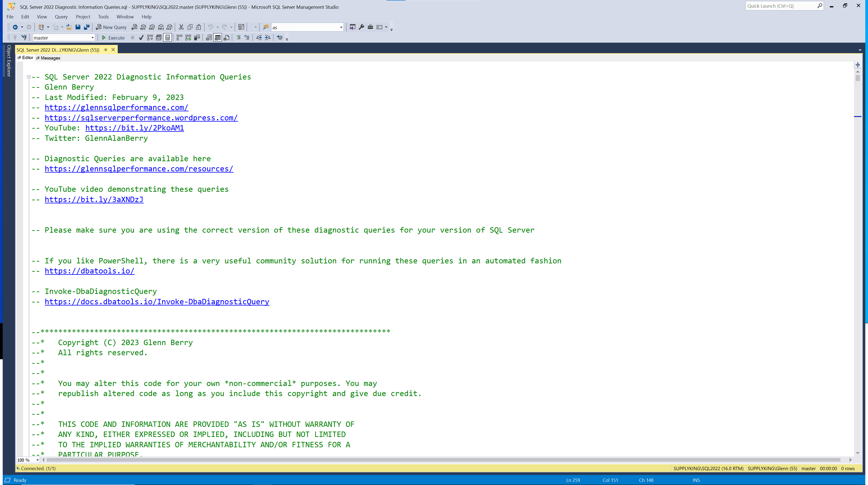Open the Query Options icon
The width and height of the screenshot is (868, 485).
coord(159,38)
